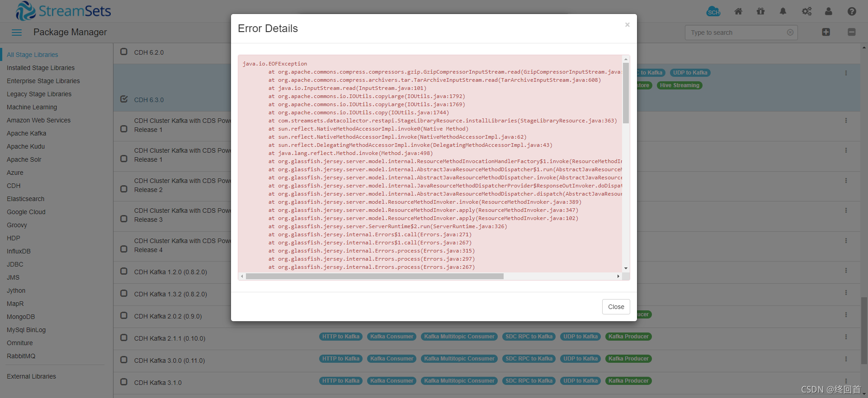The width and height of the screenshot is (868, 398).
Task: Click the main page vertical scrollbar thumb
Action: click(864, 330)
